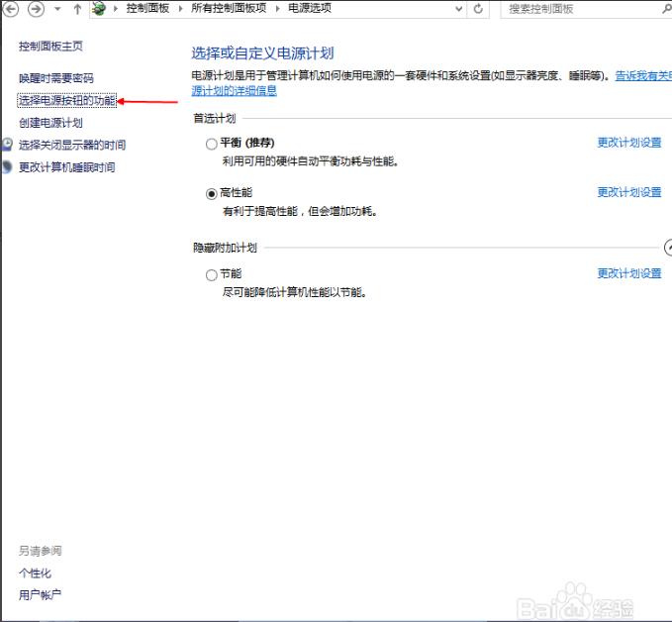Viewport: 672px width, 622px height.
Task: Click the Forward navigation arrow
Action: 35,9
